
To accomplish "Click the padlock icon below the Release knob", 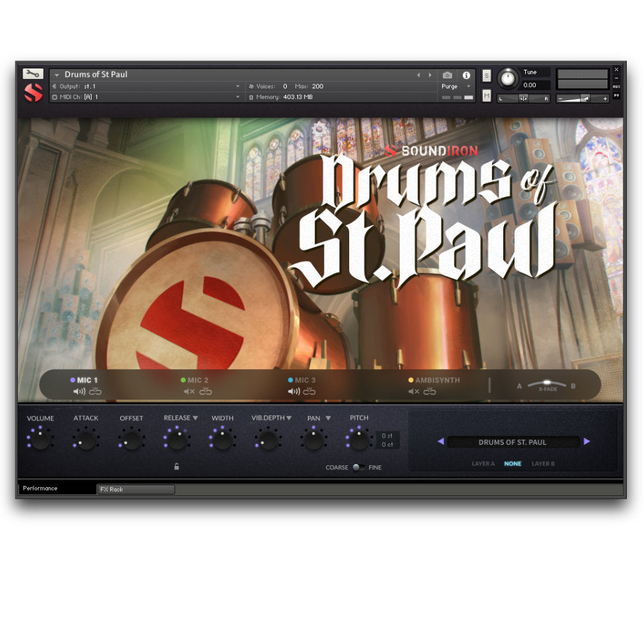I will (x=177, y=467).
